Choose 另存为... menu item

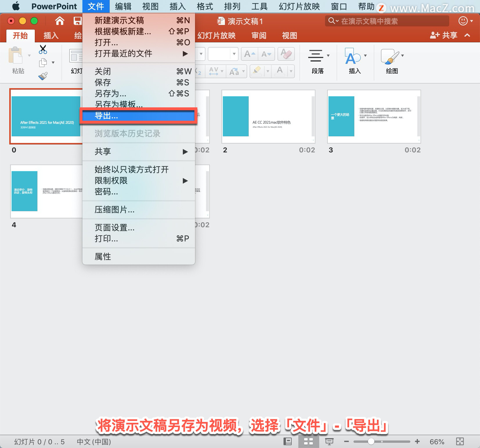[x=139, y=93]
